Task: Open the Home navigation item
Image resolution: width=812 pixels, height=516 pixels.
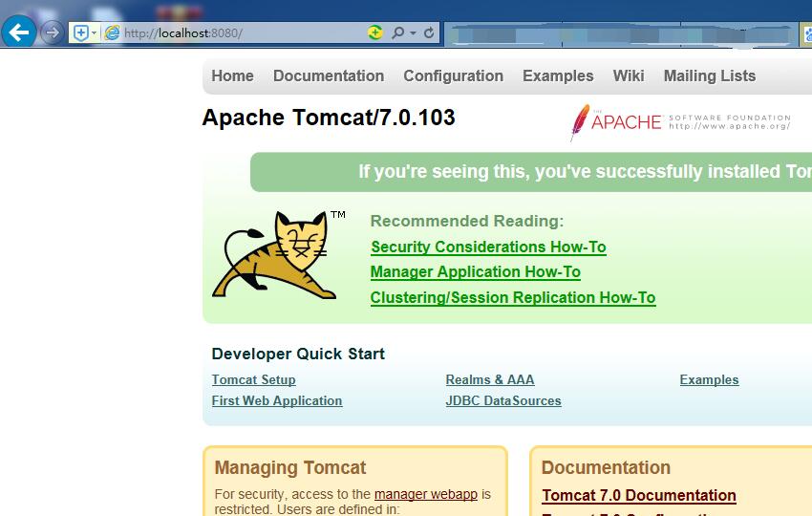Action: pyautogui.click(x=232, y=75)
